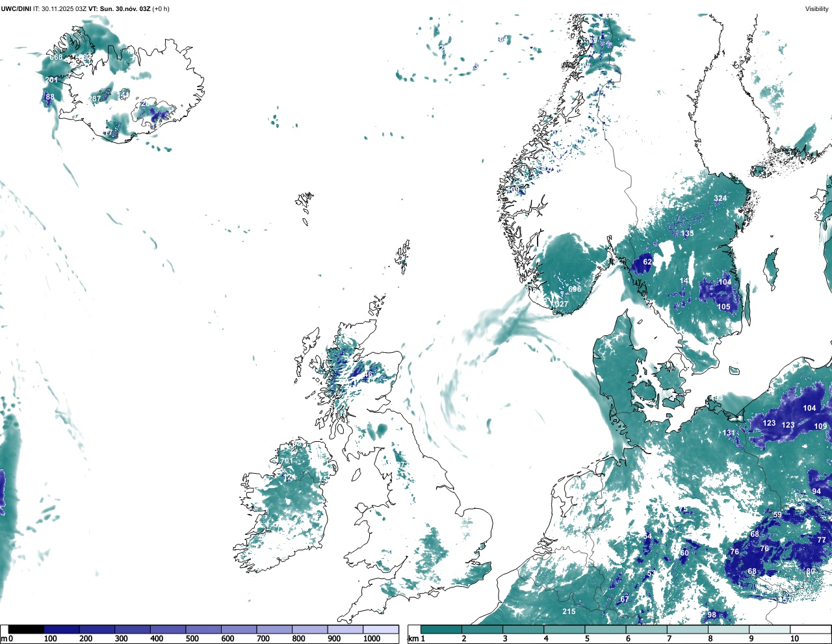Click the '131' value on the Baltic coast

pos(729,433)
